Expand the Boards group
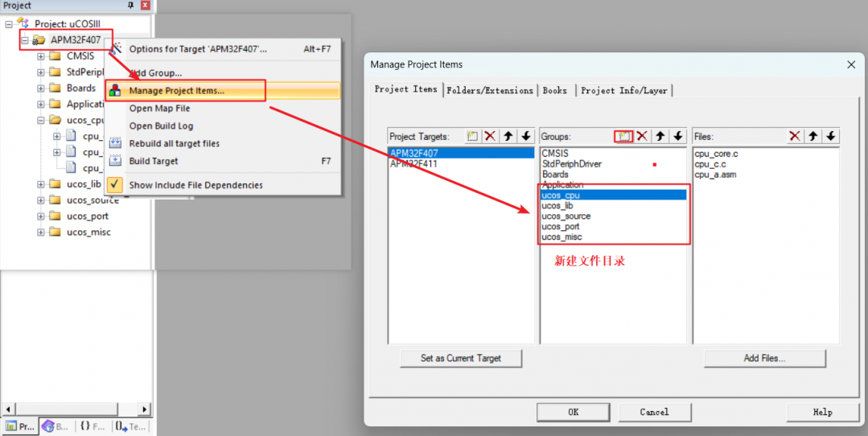This screenshot has width=868, height=436. click(40, 88)
